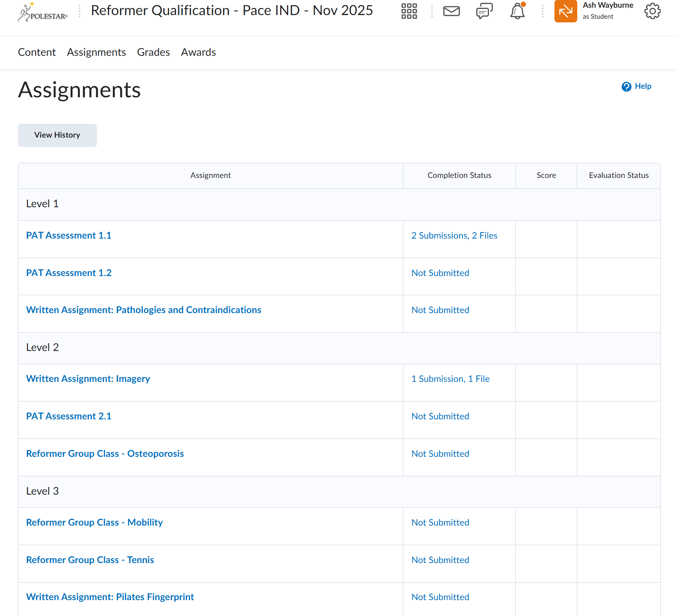Viewport: 677px width, 616px height.
Task: Open Written Assignment: Pilates Fingerprint
Action: [110, 597]
